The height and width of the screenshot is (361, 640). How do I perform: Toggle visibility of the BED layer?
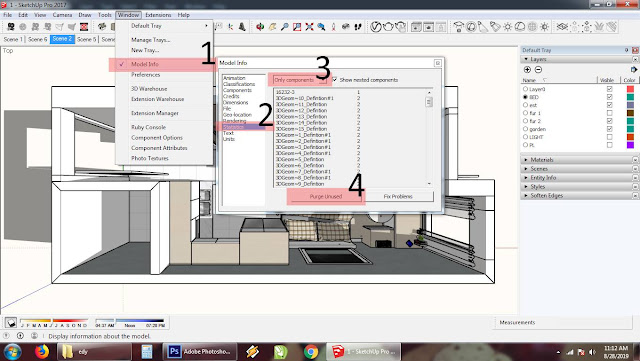(x=609, y=97)
